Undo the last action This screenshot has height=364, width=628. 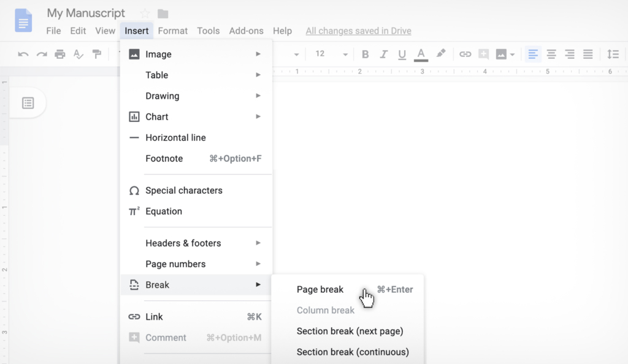click(23, 54)
